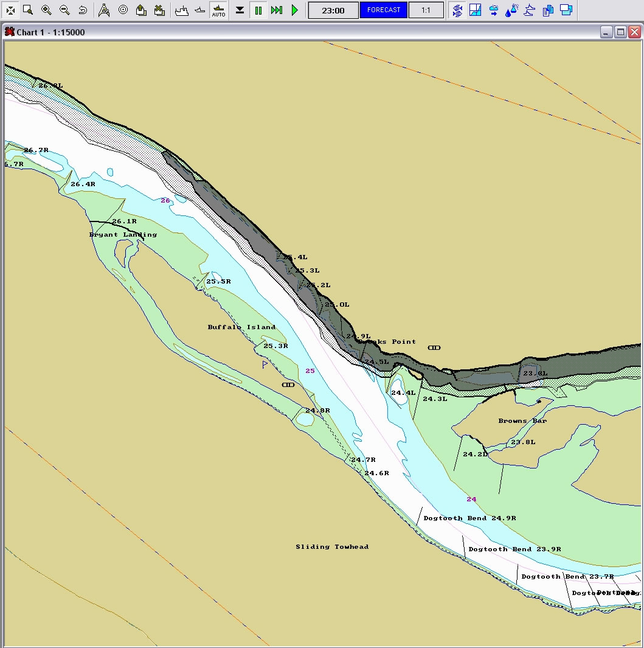The width and height of the screenshot is (644, 648).
Task: Click the 24.4L river mile label
Action: pos(404,392)
